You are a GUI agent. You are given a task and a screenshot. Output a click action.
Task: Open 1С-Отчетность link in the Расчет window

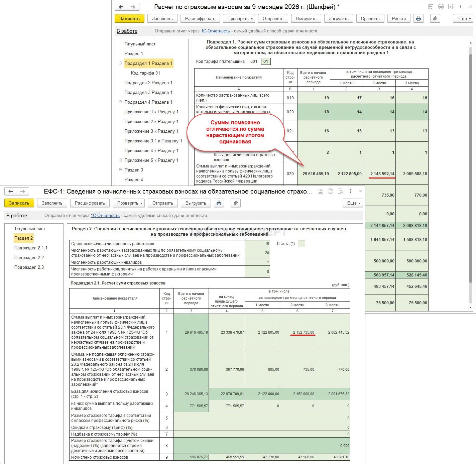(215, 31)
